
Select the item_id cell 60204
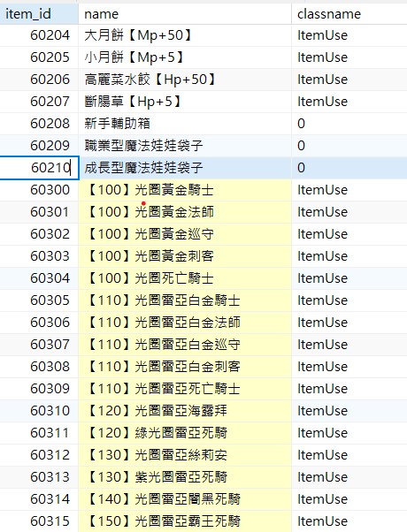pos(39,35)
